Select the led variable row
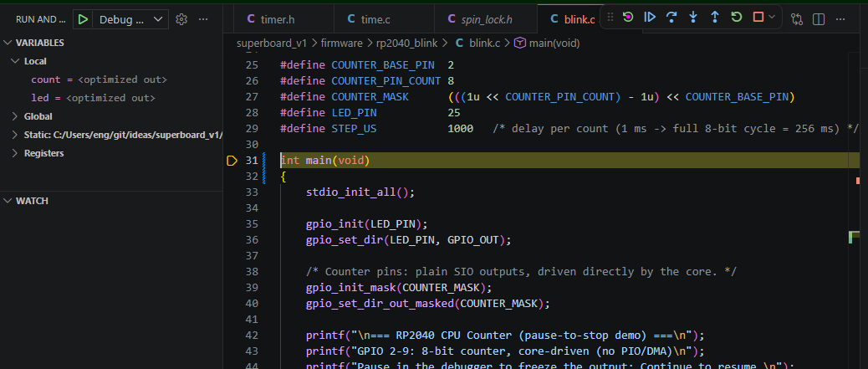 click(110, 98)
